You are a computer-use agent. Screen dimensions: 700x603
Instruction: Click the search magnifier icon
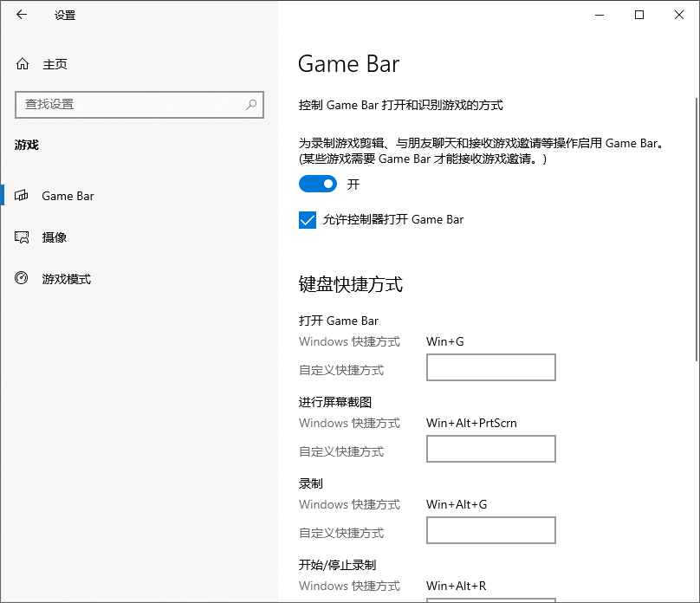251,105
